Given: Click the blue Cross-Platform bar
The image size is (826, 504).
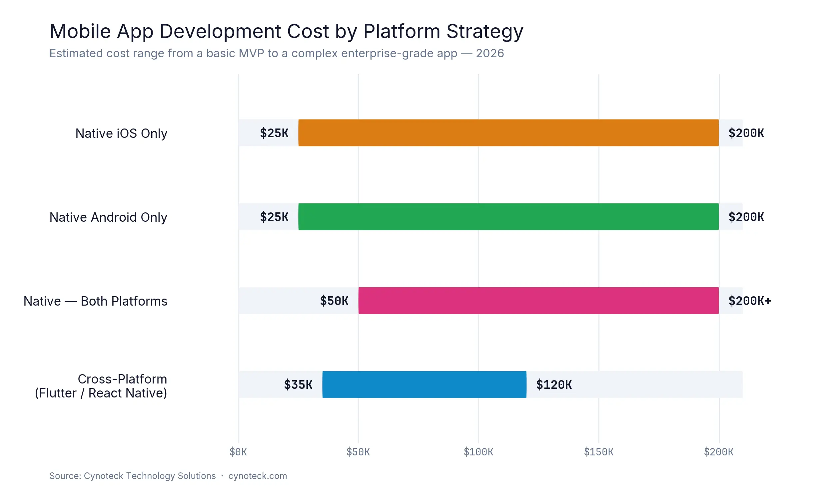Looking at the screenshot, I should tap(424, 384).
